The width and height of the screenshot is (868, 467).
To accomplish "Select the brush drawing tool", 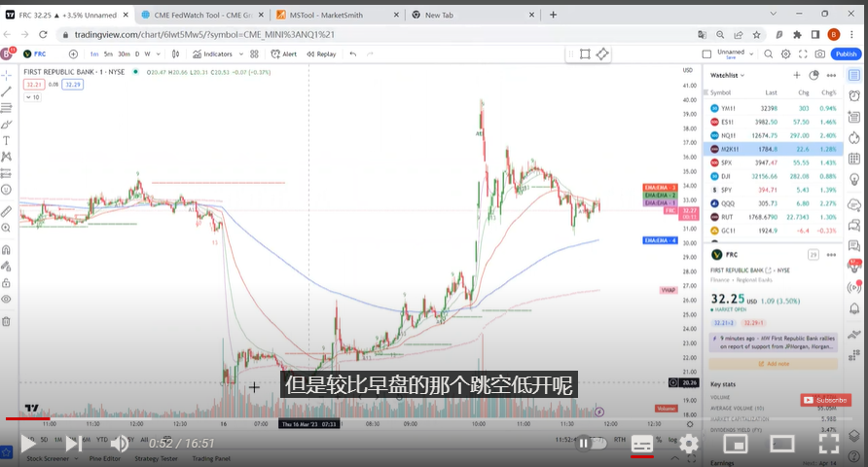I will (7, 124).
